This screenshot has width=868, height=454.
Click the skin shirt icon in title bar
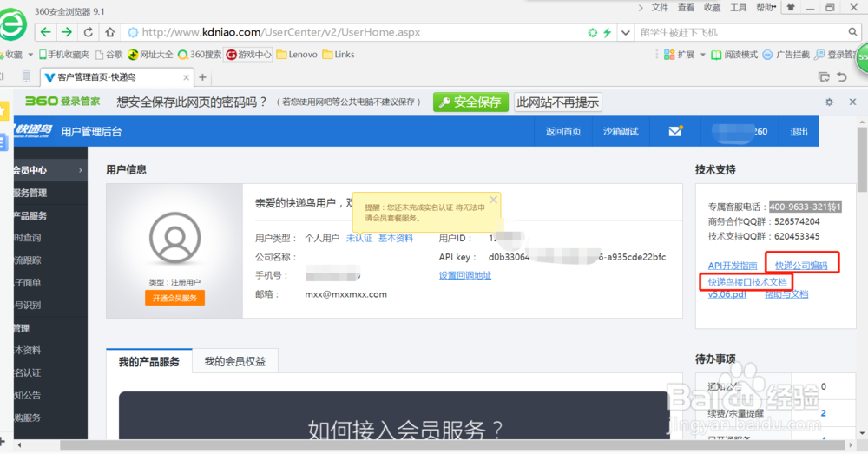coord(791,7)
